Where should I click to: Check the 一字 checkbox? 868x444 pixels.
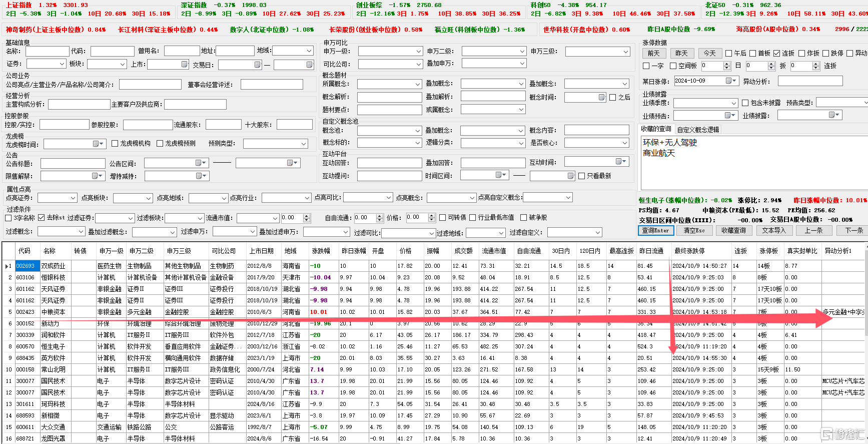pyautogui.click(x=646, y=66)
